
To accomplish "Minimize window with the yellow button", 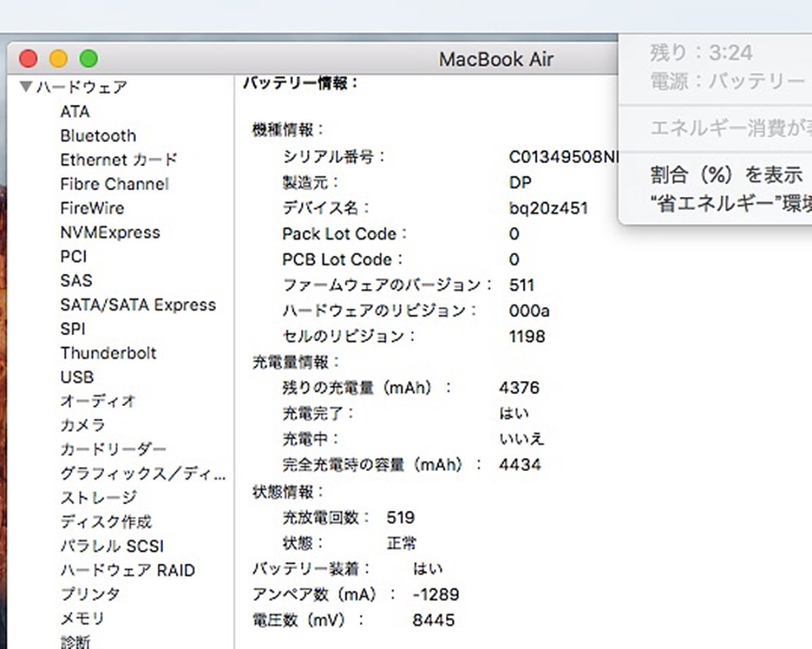I will pyautogui.click(x=59, y=59).
